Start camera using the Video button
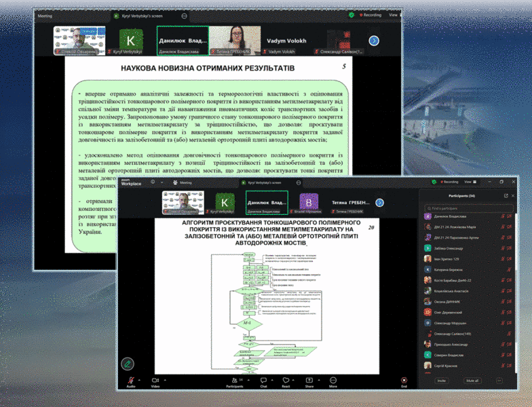Viewport: 532px width, 407px height. click(x=155, y=381)
